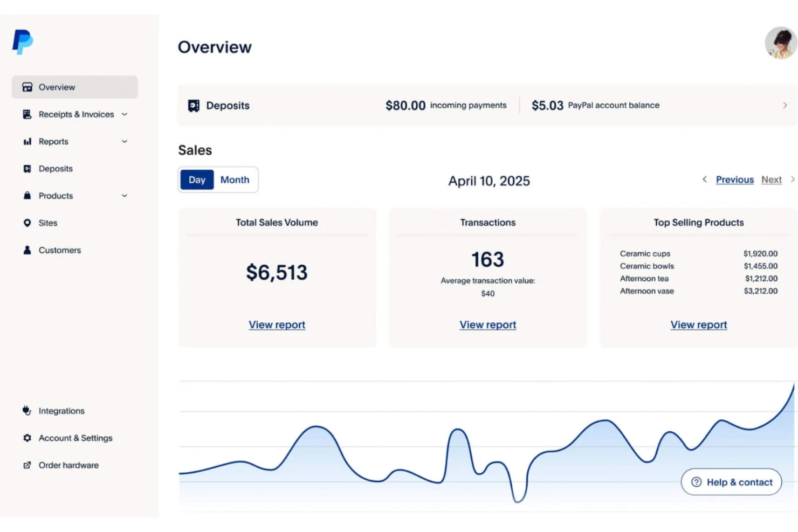This screenshot has height=532, width=798.
Task: Select the Customers icon
Action: pyautogui.click(x=26, y=250)
